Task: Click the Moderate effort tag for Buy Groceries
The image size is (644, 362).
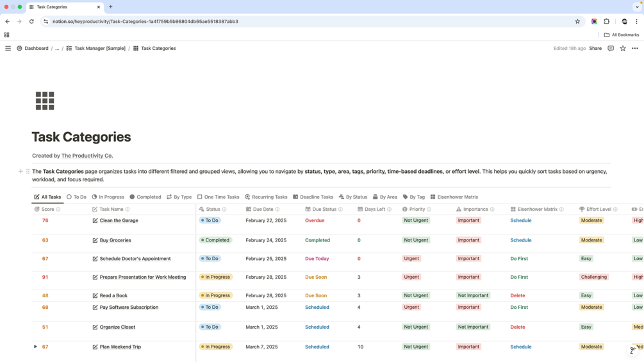Action: coord(591,240)
